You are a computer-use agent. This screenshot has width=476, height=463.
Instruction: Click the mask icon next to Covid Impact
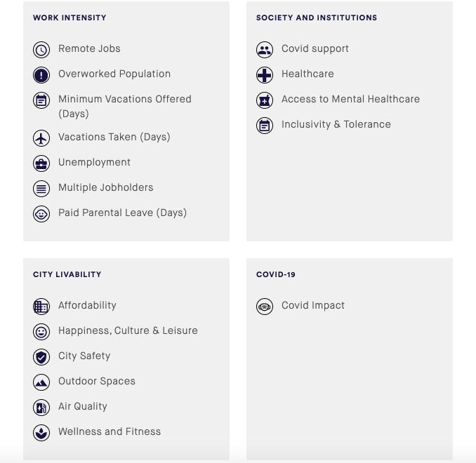(x=265, y=307)
